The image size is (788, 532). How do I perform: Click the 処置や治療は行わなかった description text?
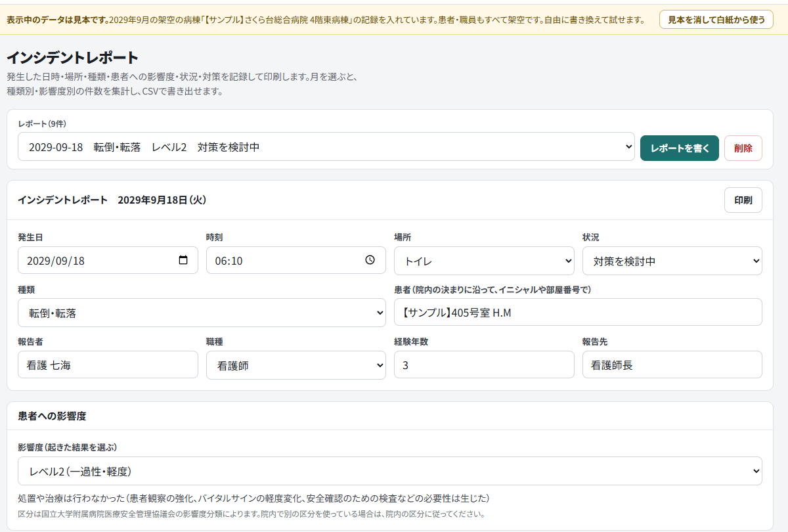253,499
